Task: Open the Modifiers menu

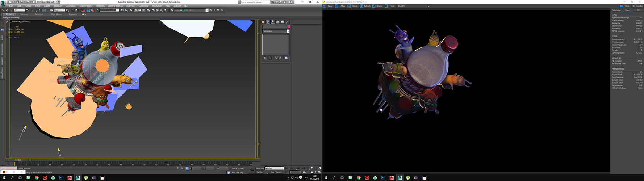Action: click(x=58, y=6)
